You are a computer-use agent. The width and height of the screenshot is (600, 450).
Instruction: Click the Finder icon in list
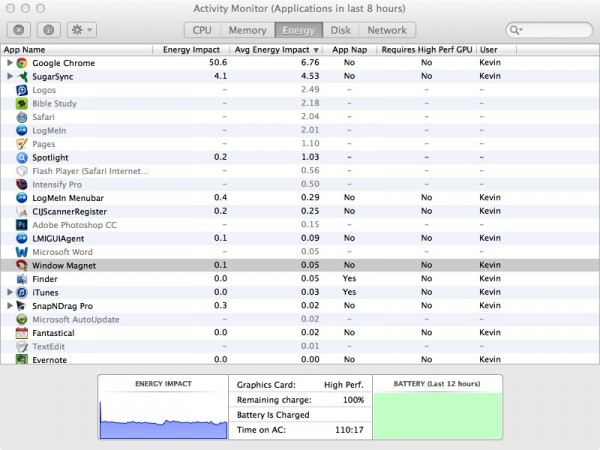coord(22,279)
